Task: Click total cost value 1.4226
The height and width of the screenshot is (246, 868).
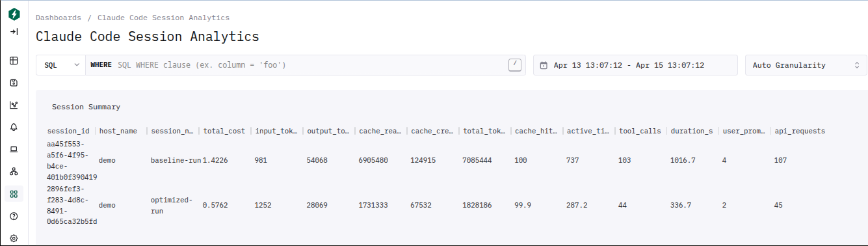Action: (216, 160)
